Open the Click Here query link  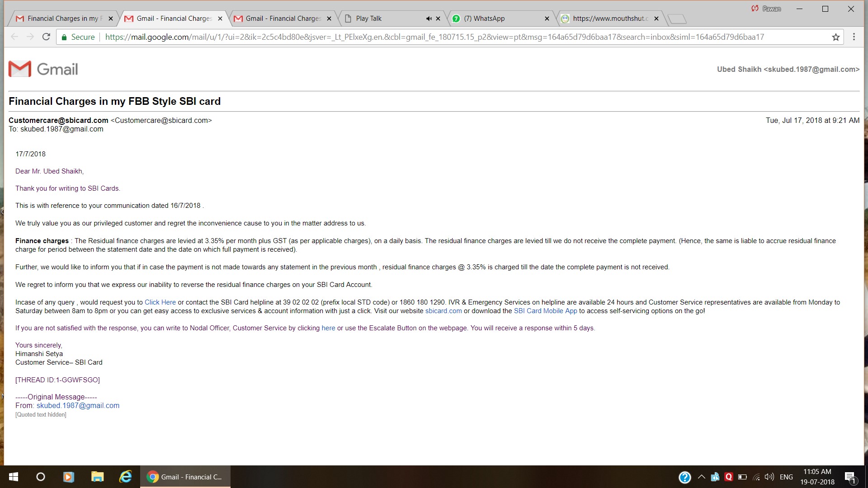coord(160,302)
